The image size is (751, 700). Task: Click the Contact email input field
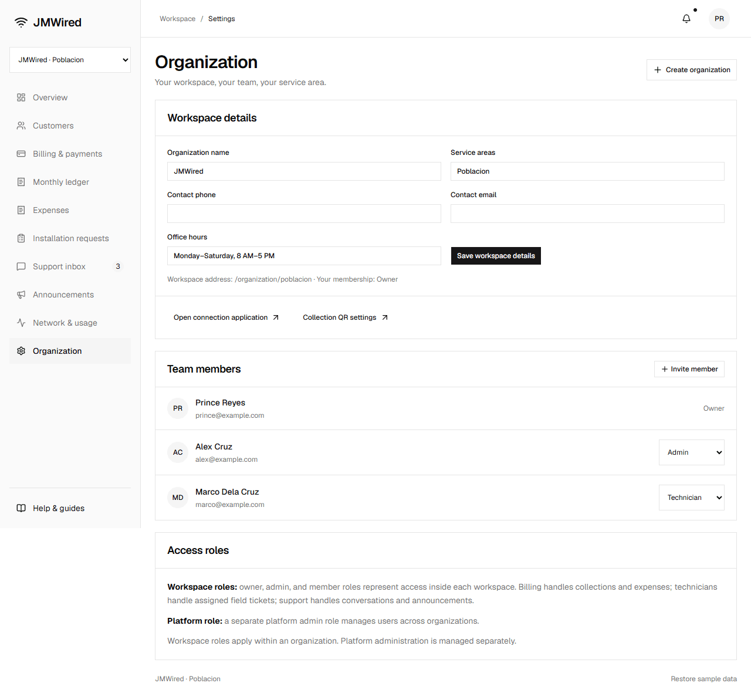[x=587, y=214]
